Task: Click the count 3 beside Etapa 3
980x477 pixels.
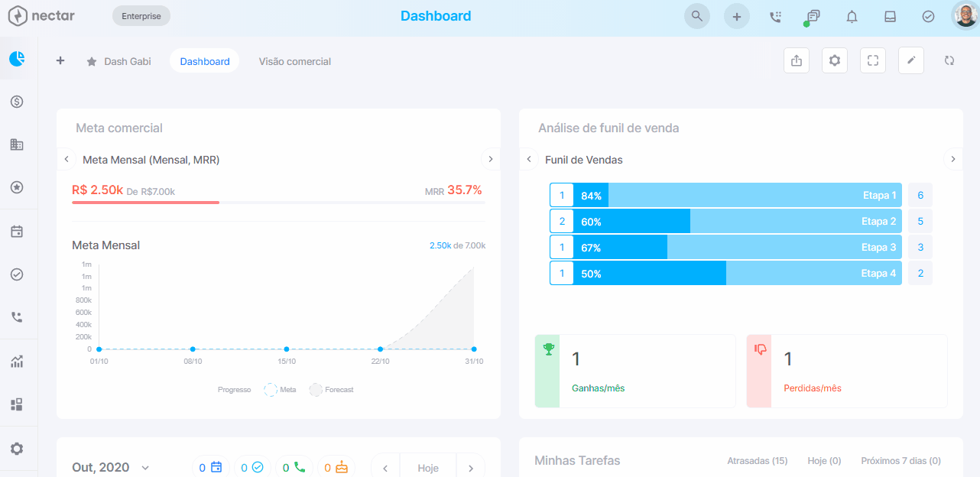Action: 920,248
